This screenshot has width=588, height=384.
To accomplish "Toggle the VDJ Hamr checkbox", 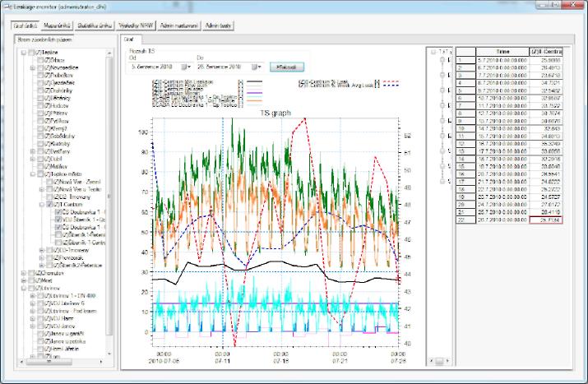I will click(40, 318).
